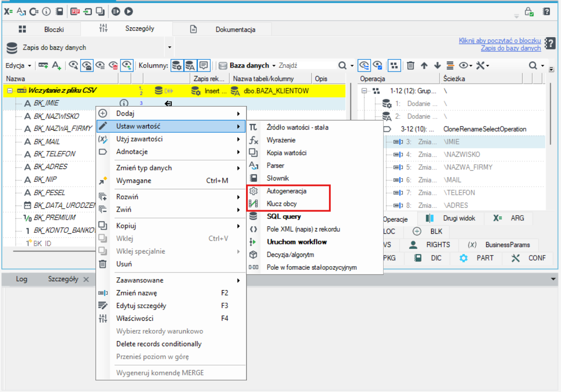
Task: Click the play/run icon in top toolbar
Action: click(129, 11)
